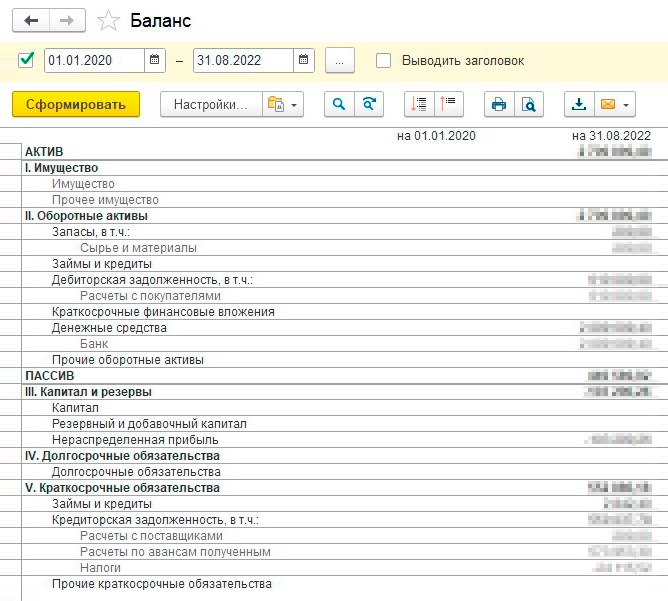Screen dimensions: 668x601
Task: Click the report variants folder icon
Action: tap(276, 104)
